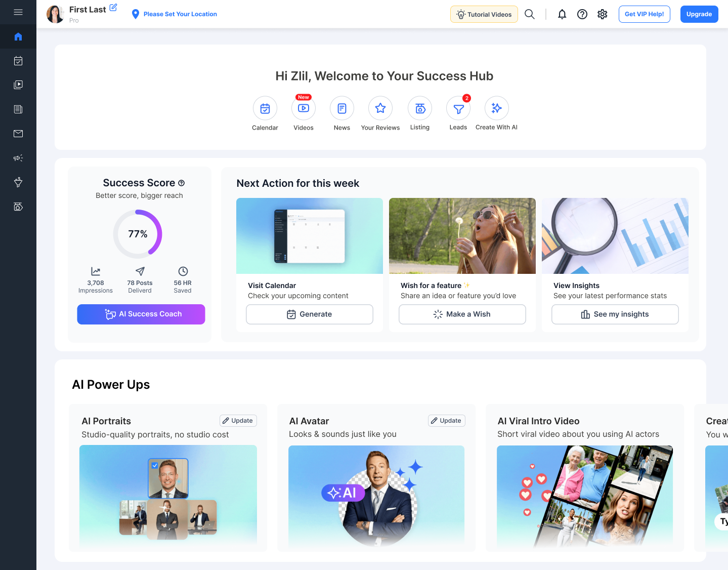Open the help question mark icon
The width and height of the screenshot is (728, 570).
pos(582,14)
